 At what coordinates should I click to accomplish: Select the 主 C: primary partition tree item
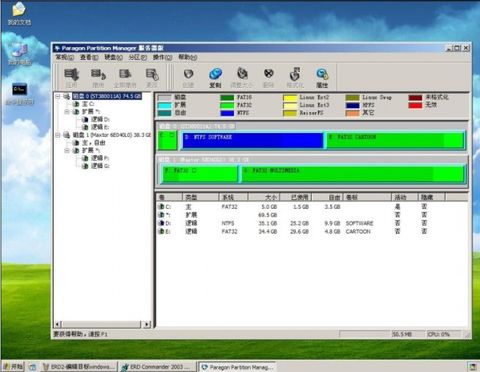[x=88, y=104]
